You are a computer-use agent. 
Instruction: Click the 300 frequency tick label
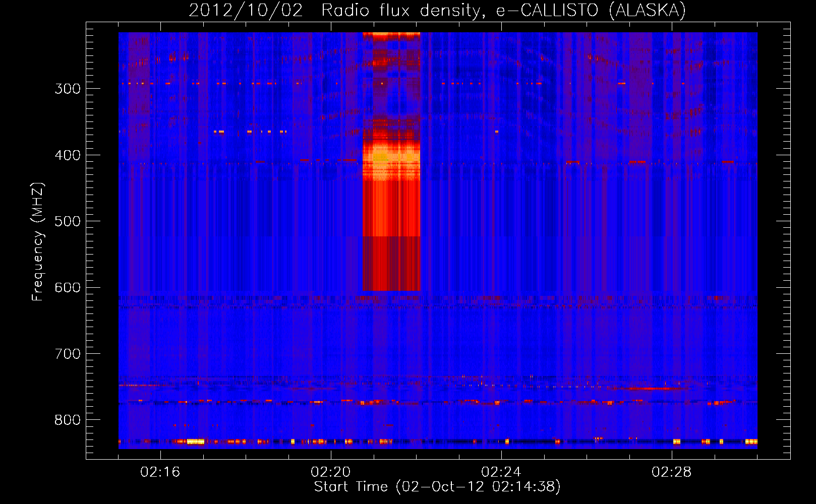click(68, 89)
